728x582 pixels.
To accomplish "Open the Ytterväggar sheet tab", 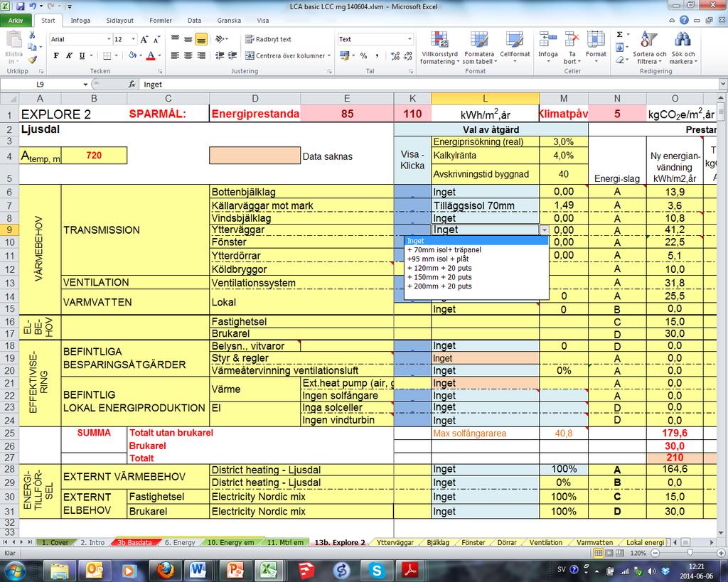I will pos(395,542).
